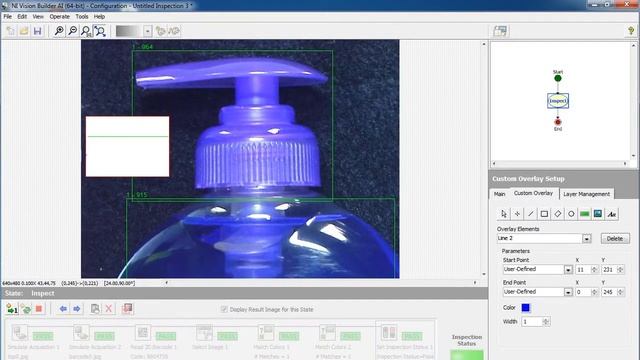
Task: Click the Open folder toolbar icon
Action: 24,31
